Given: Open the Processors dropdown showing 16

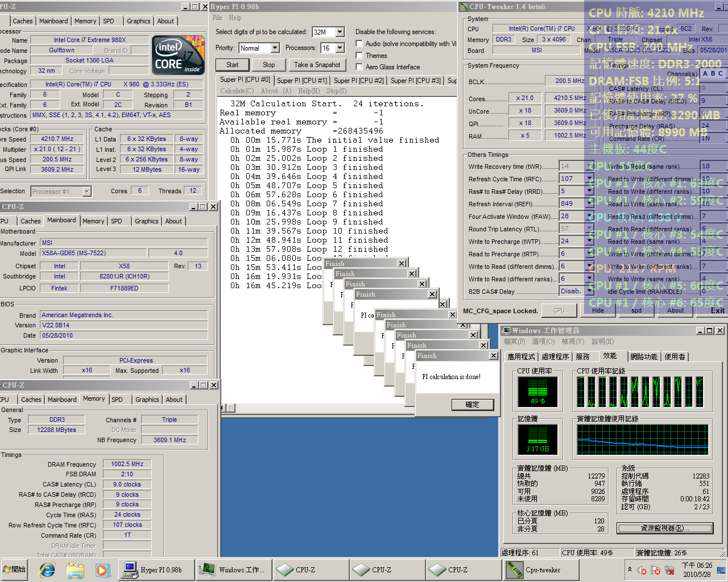Looking at the screenshot, I should (x=340, y=48).
